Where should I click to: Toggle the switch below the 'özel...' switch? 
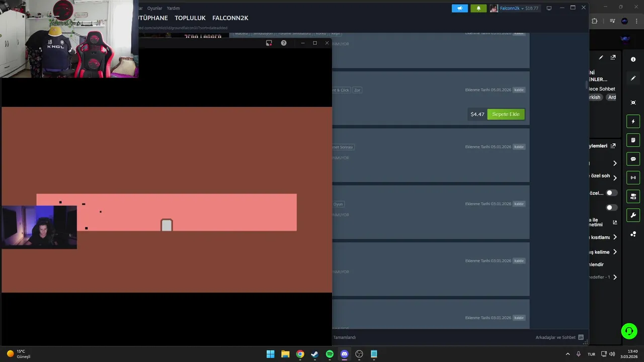point(612,208)
